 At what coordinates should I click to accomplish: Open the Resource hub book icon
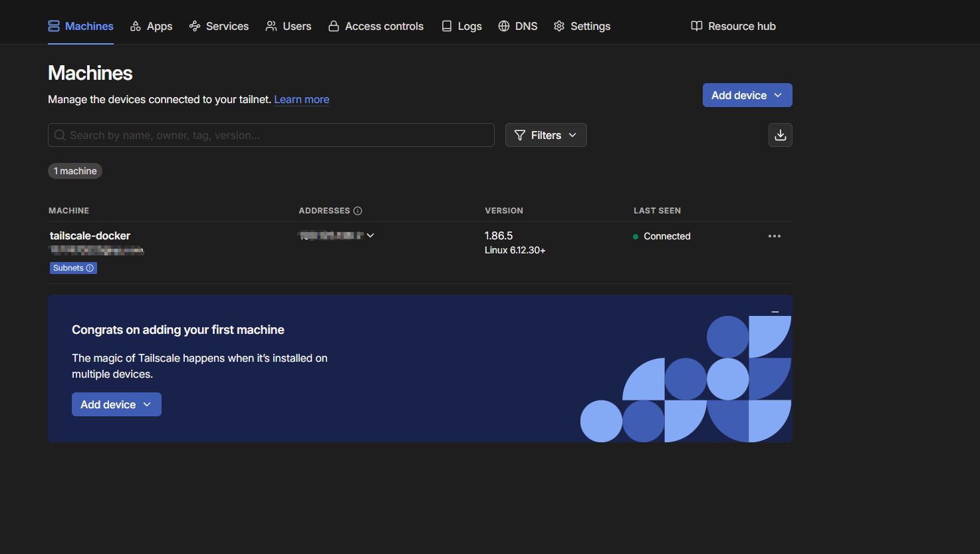click(696, 26)
